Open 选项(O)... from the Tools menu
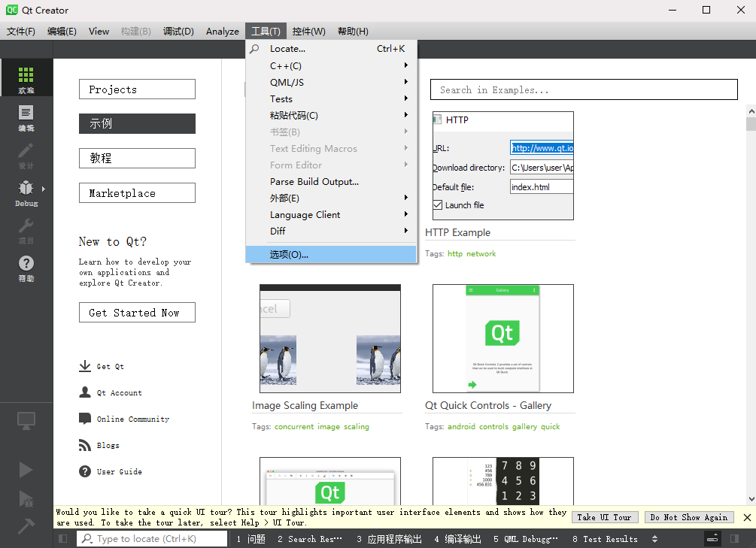Image resolution: width=756 pixels, height=548 pixels. pyautogui.click(x=331, y=255)
